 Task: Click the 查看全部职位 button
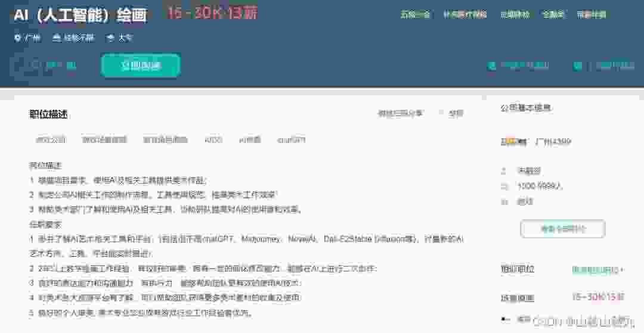563,229
